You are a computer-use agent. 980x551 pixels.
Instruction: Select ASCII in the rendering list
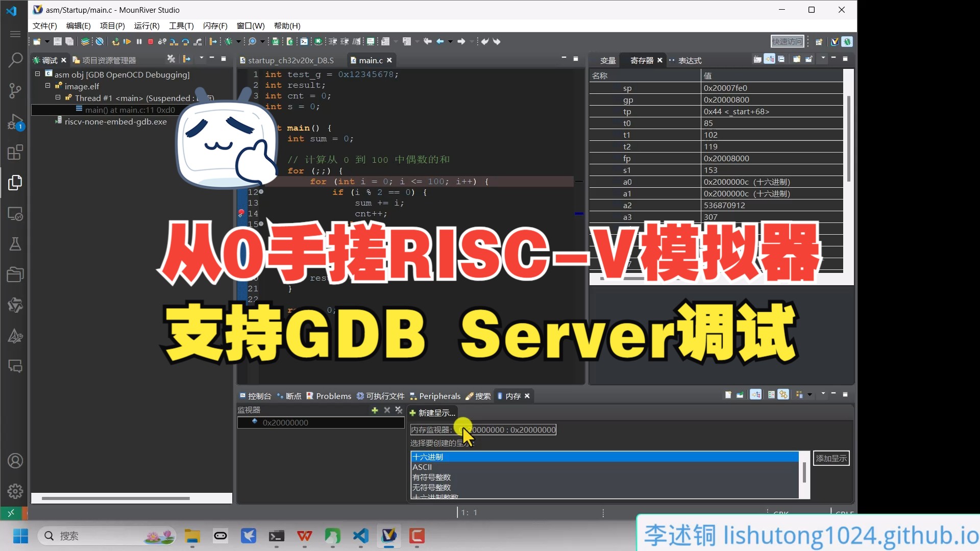pos(604,467)
